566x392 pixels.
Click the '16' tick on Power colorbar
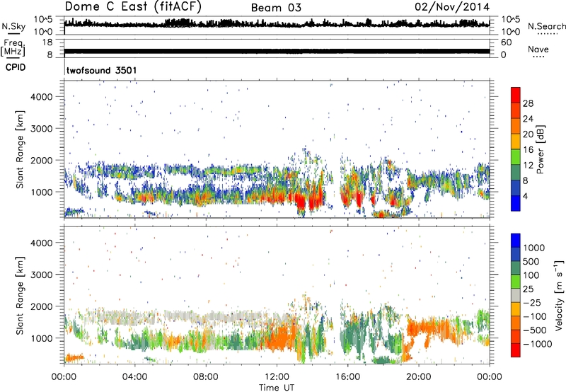[x=528, y=149]
